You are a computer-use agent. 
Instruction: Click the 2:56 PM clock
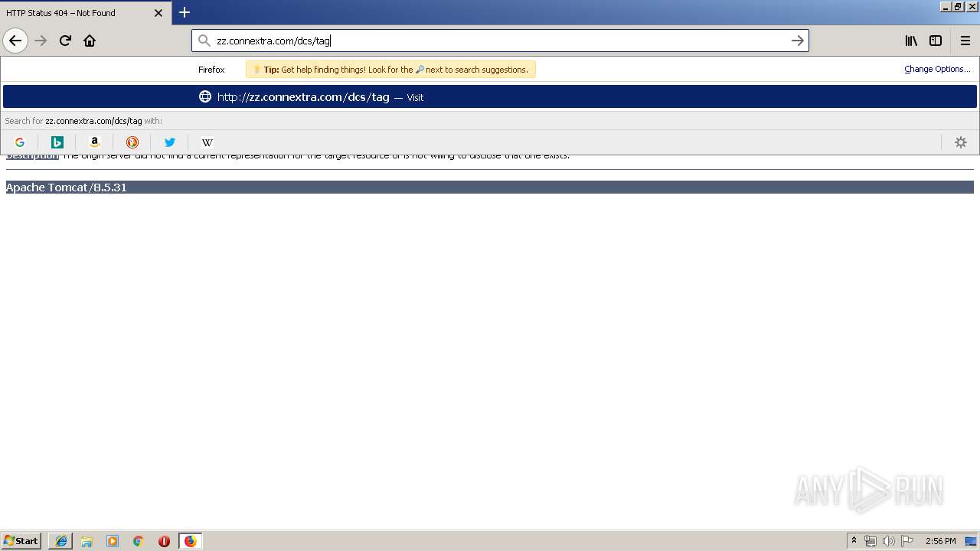(x=940, y=541)
